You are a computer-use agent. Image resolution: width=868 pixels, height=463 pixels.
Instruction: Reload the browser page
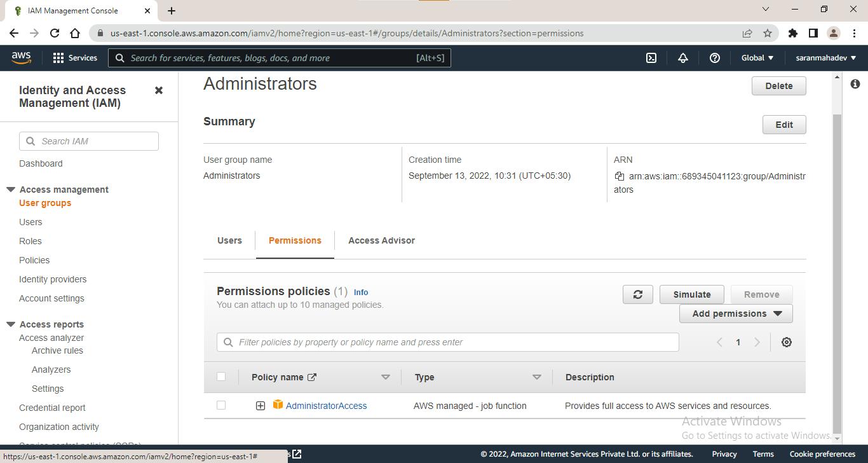click(55, 33)
